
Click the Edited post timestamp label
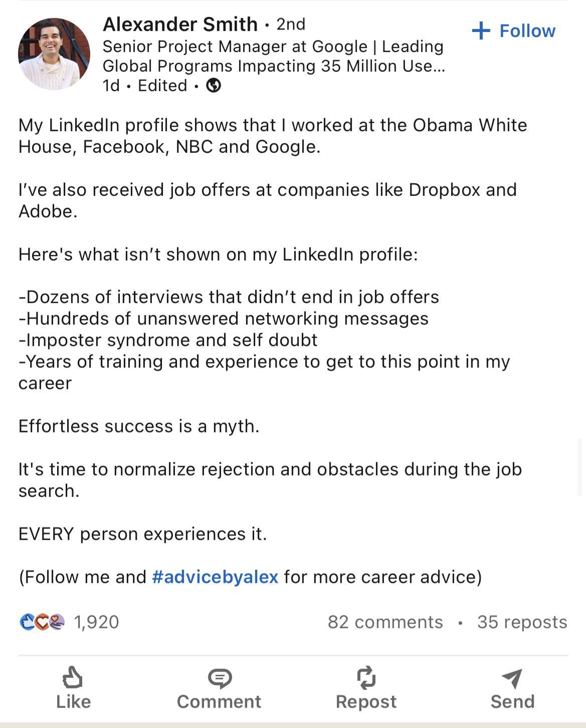[162, 86]
